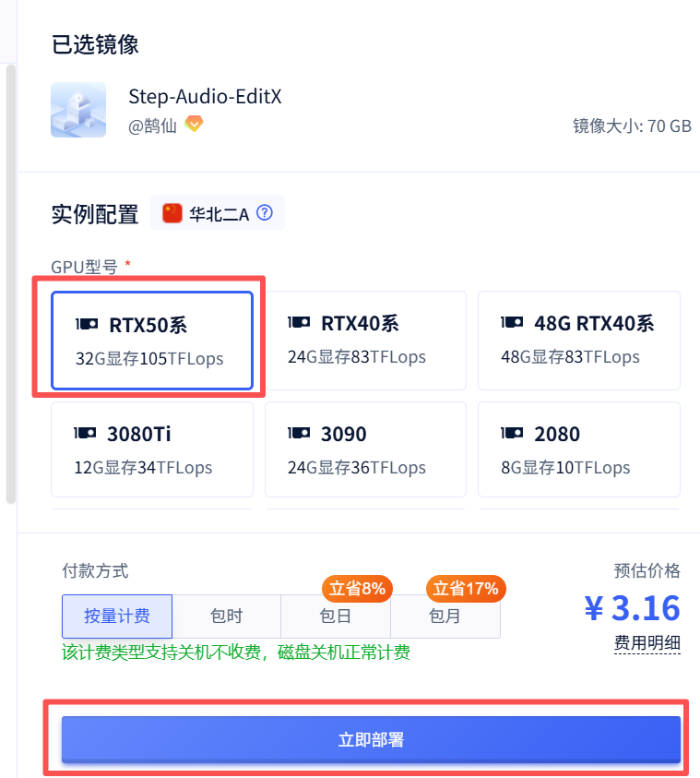Click the badge icon next to @鹊仙
Viewport: 700px width, 778px height.
pyautogui.click(x=194, y=123)
